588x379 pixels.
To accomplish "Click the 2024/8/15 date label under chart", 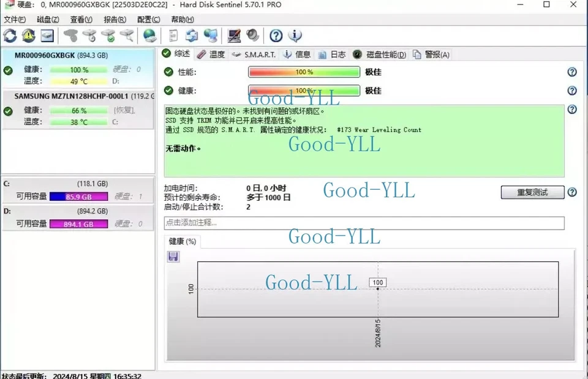I will 378,333.
